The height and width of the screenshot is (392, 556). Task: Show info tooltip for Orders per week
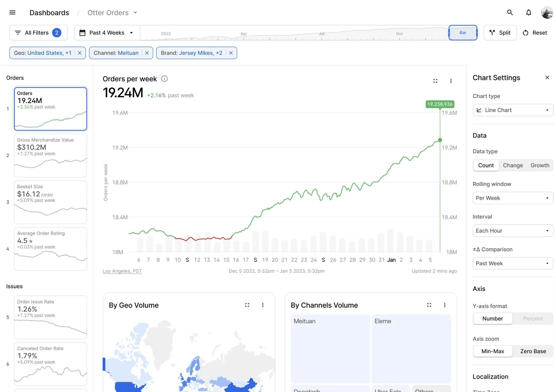click(x=164, y=79)
